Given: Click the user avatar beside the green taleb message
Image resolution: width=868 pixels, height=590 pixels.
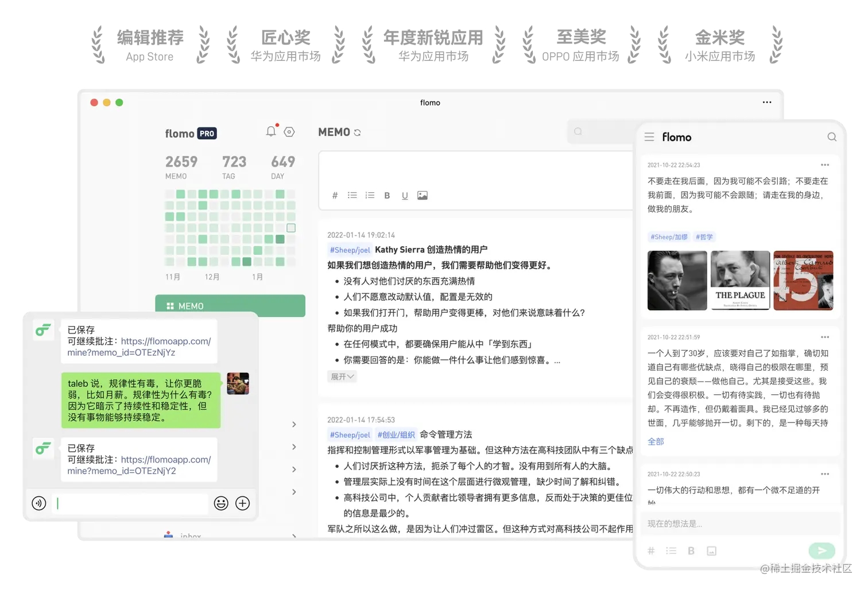Looking at the screenshot, I should pos(238,383).
